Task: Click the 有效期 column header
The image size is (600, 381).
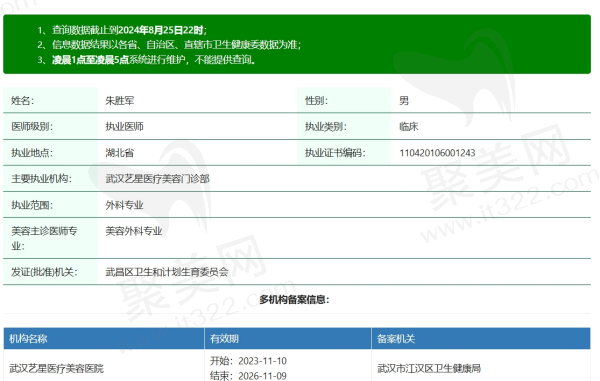Action: tap(224, 339)
